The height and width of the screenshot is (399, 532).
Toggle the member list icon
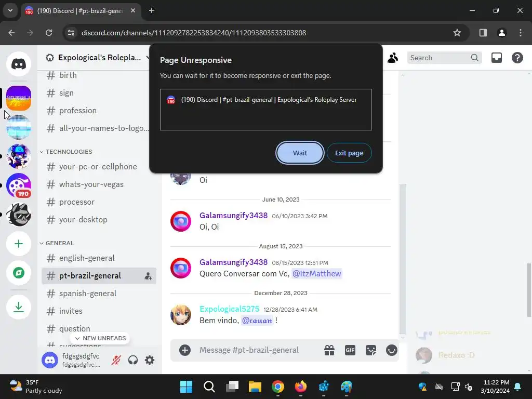point(393,58)
